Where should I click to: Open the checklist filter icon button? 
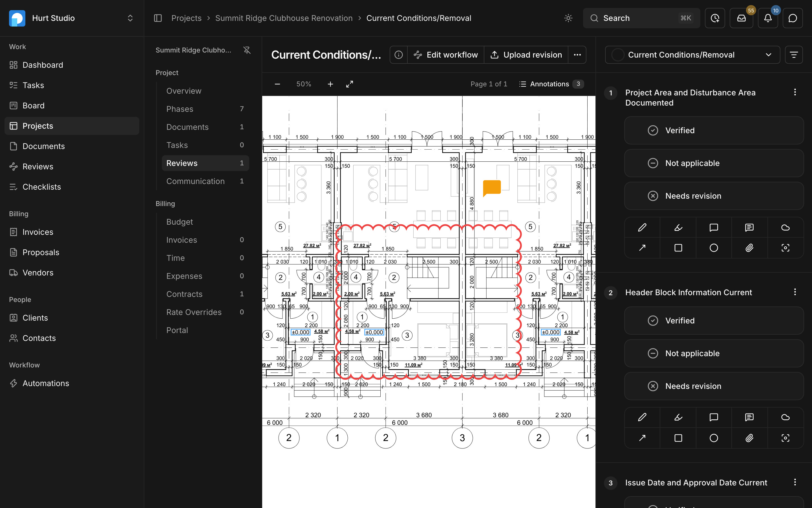(x=794, y=55)
